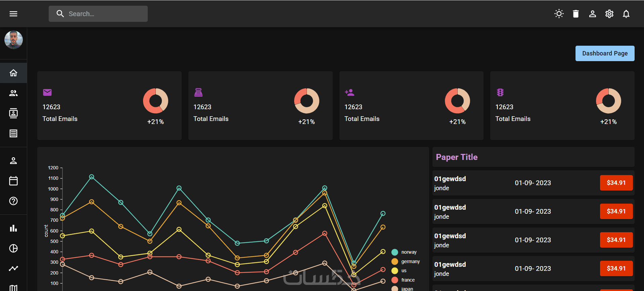Screen dimensions: 644x291
Task: Click first $34.91 price button
Action: point(616,183)
